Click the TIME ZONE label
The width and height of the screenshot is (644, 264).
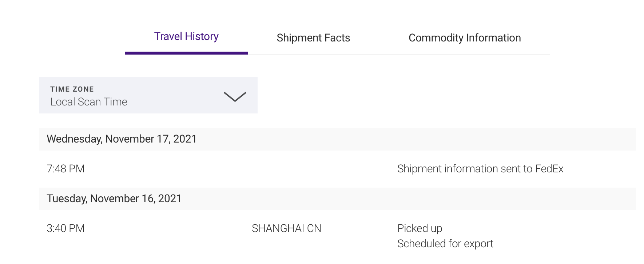(72, 89)
